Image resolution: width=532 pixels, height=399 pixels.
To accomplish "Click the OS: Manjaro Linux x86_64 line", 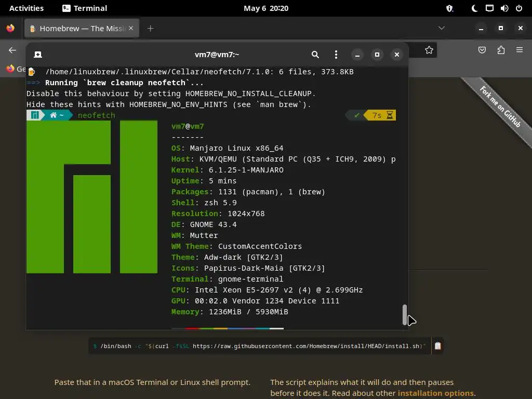I will [x=228, y=148].
